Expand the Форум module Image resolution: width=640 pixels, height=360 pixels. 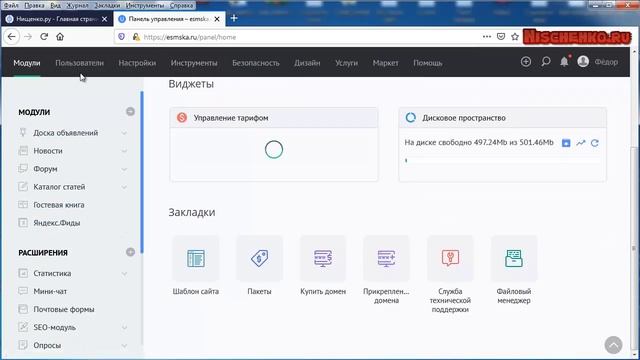(x=124, y=169)
